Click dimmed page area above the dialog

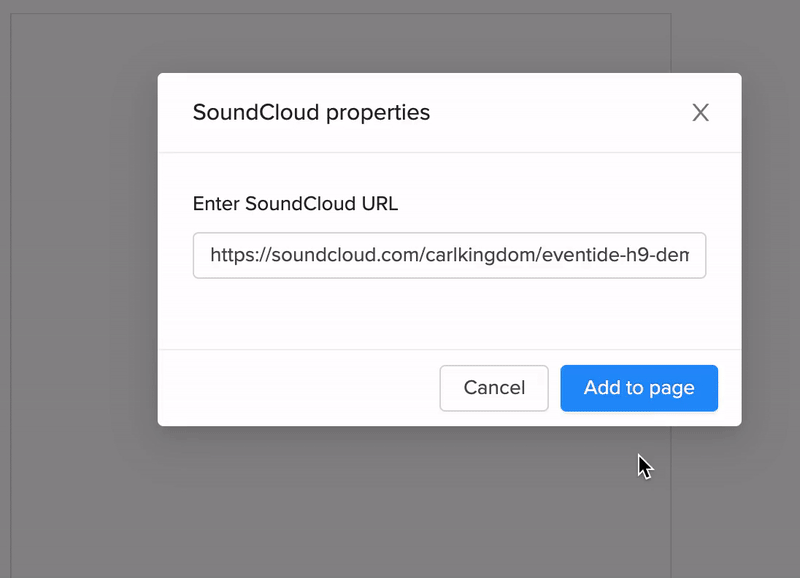(x=400, y=40)
